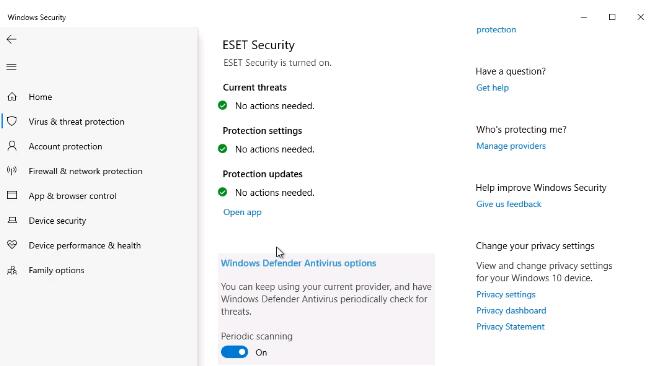Click the Account protection person icon
The image size is (648, 366).
[12, 146]
